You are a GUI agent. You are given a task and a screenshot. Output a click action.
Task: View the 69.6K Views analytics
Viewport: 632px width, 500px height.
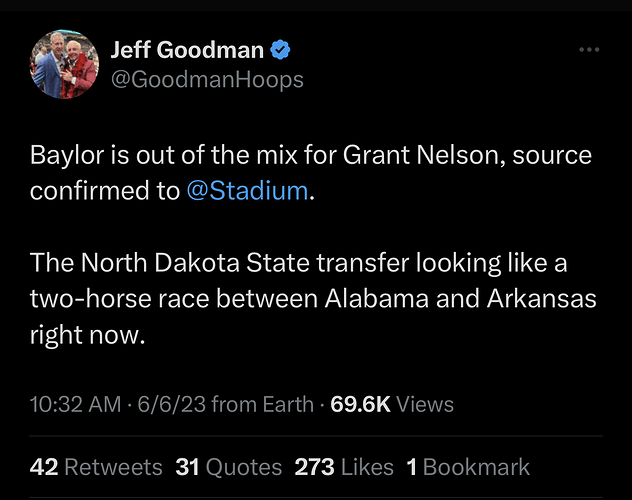point(392,405)
